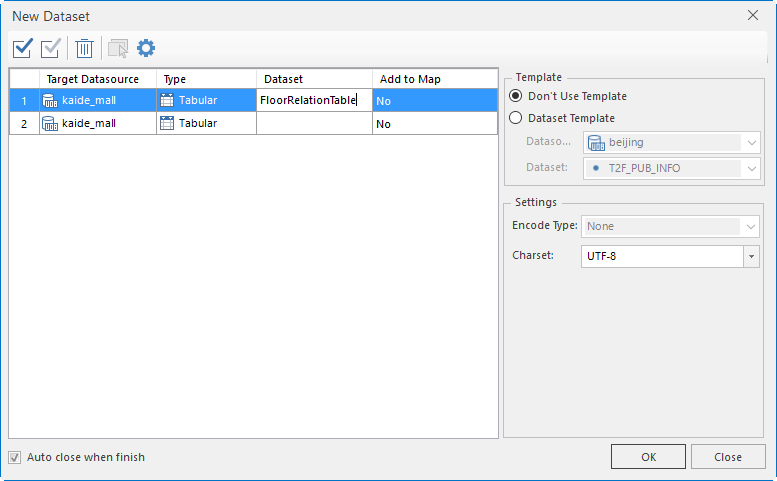Click the Close button at bottom right
Screen dimensions: 777x481
pos(728,457)
